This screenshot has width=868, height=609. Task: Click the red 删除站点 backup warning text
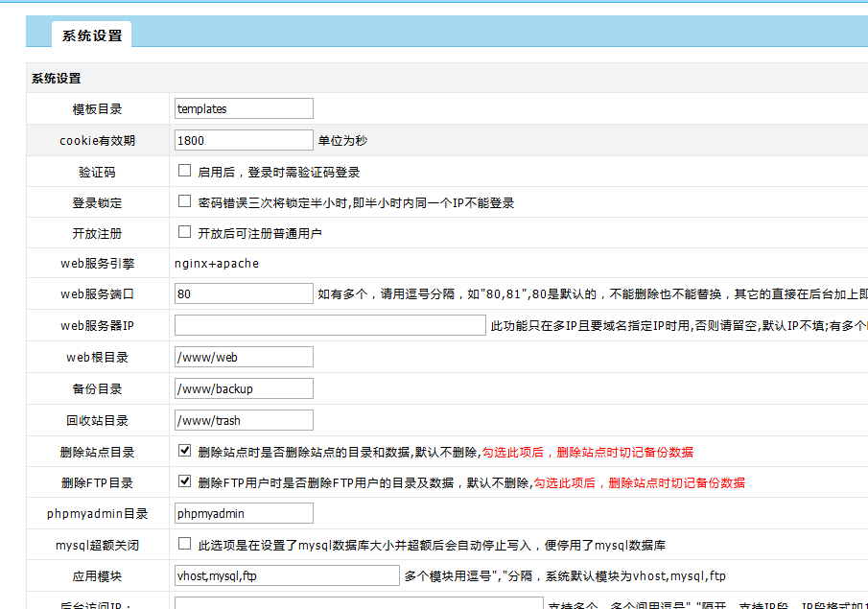click(587, 452)
